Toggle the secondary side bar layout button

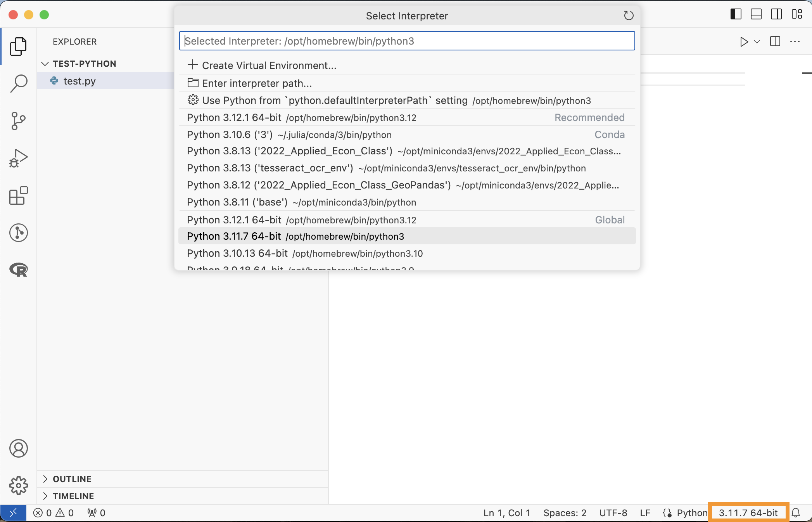click(x=776, y=14)
